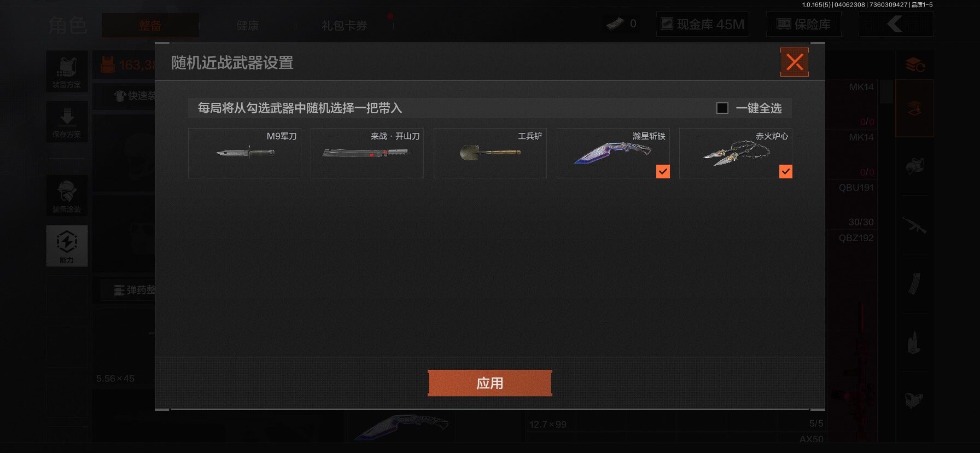Switch to the 整备 tab
980x453 pixels.
pyautogui.click(x=150, y=25)
